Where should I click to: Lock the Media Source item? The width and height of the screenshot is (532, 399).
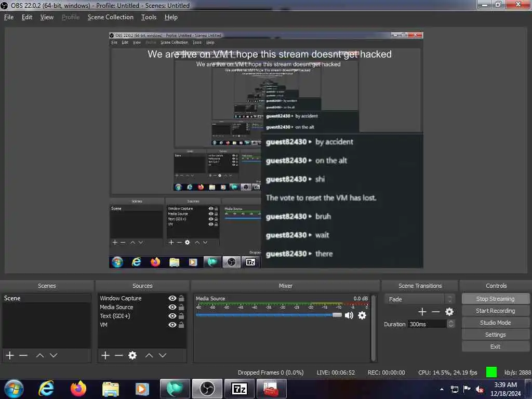[181, 307]
